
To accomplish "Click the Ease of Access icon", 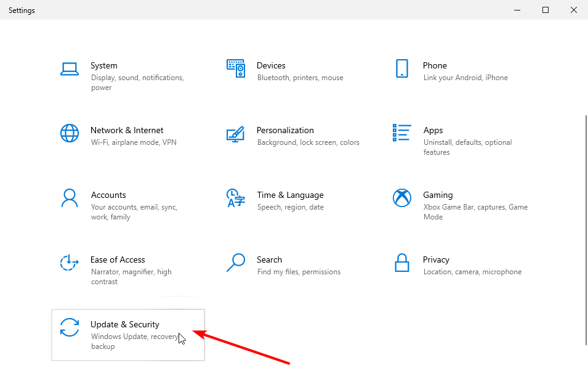I will tap(70, 263).
